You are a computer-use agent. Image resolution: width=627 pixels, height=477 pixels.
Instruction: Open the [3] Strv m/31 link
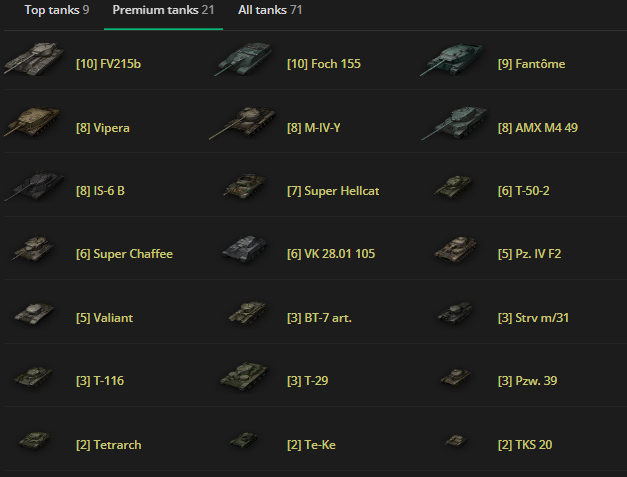[533, 318]
